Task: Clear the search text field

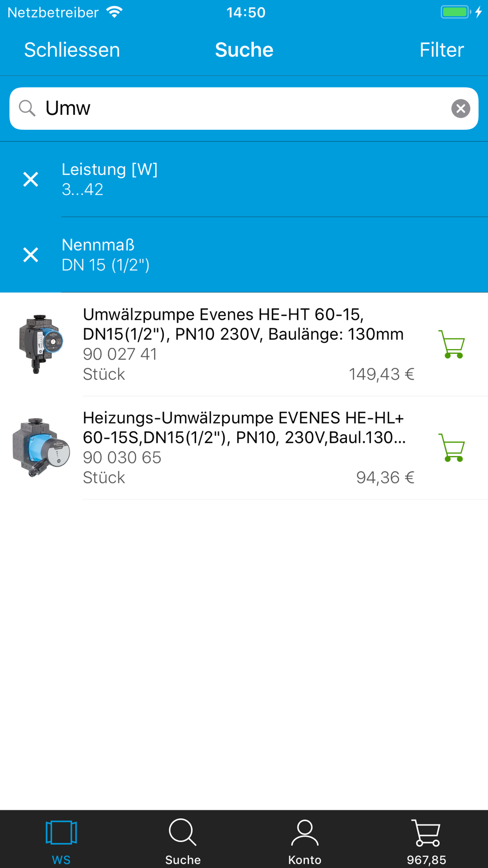Action: (x=461, y=108)
